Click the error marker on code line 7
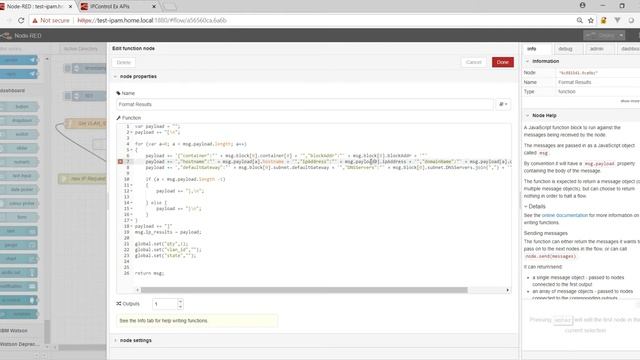This screenshot has width=640, height=360. pos(120,162)
